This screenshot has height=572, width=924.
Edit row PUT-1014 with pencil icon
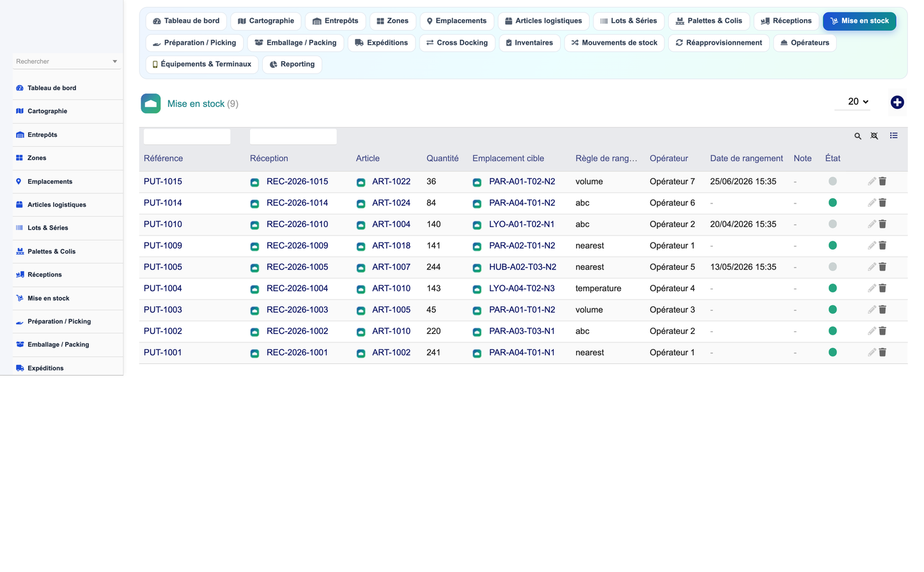872,203
